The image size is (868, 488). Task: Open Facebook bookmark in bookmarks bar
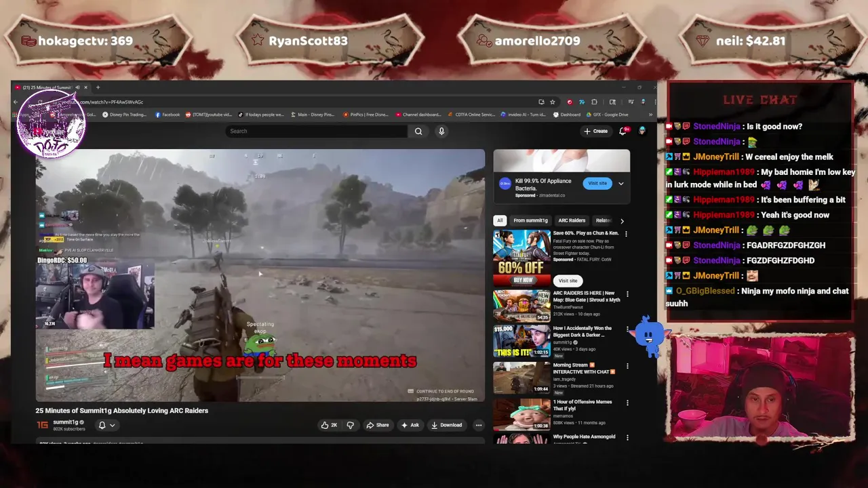coord(167,115)
